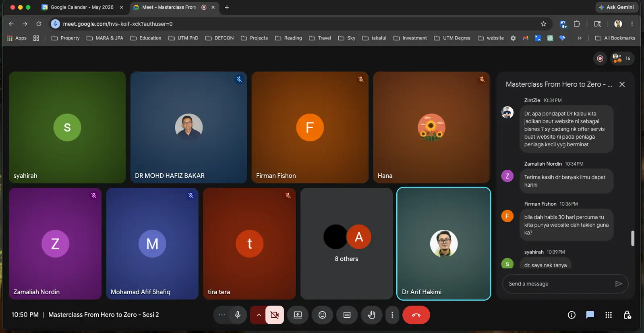Open the Apps shortcut
Image resolution: width=644 pixels, height=333 pixels.
(17, 38)
